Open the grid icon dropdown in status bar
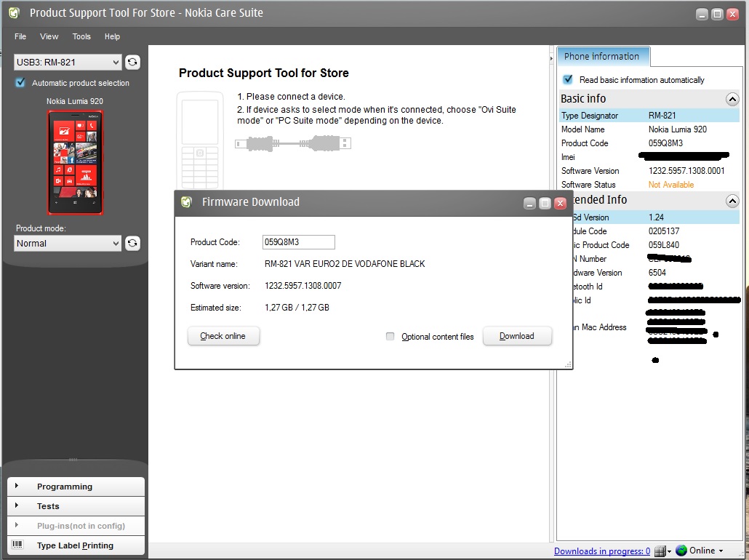The image size is (749, 560). 662,551
